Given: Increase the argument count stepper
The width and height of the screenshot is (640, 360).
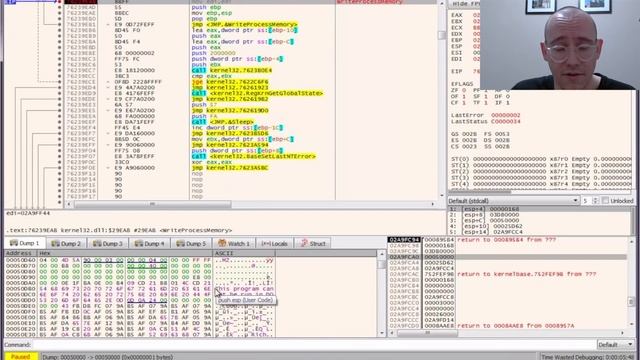Looking at the screenshot, I should (x=596, y=199).
